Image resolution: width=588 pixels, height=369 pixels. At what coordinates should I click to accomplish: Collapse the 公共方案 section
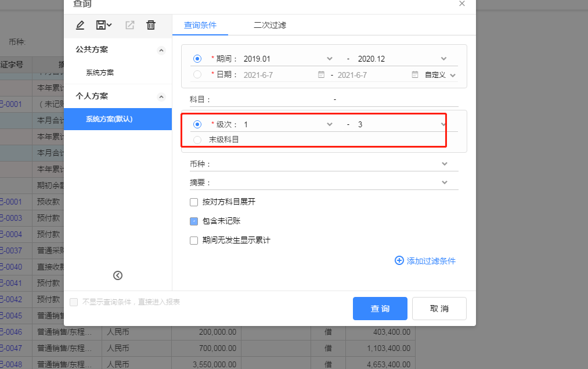(161, 51)
